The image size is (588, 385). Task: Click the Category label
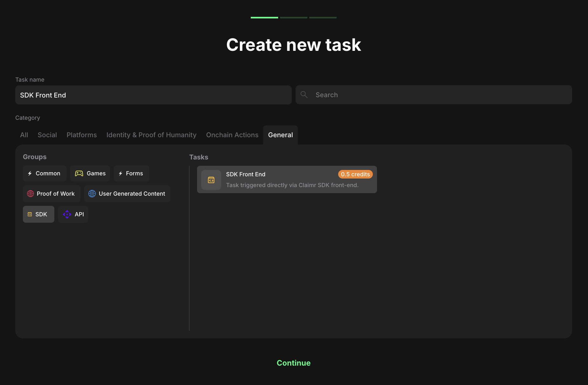click(x=28, y=118)
